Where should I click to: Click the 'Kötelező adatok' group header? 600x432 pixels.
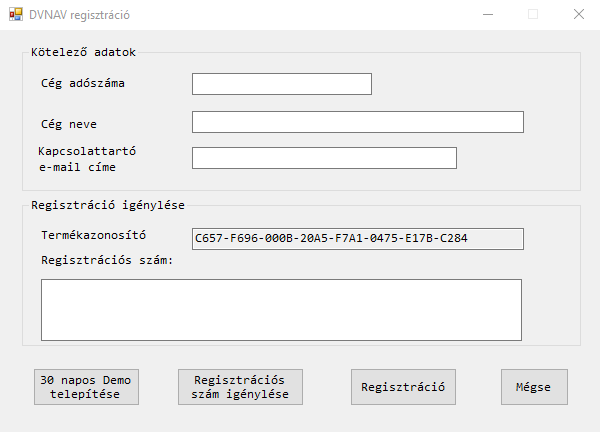83,51
